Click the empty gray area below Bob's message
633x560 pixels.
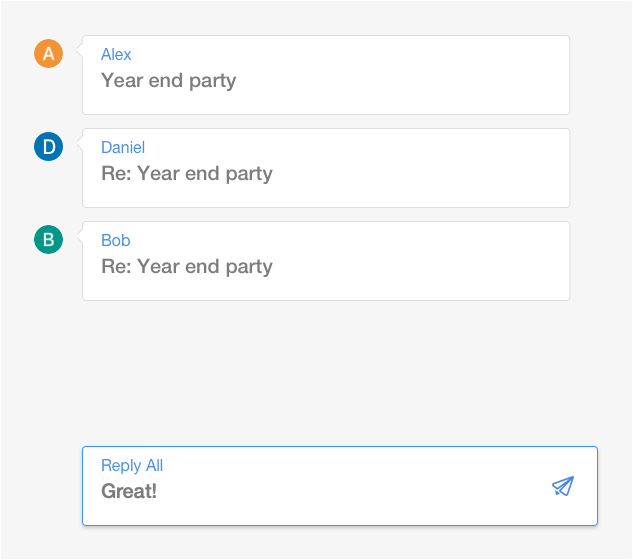tap(320, 370)
